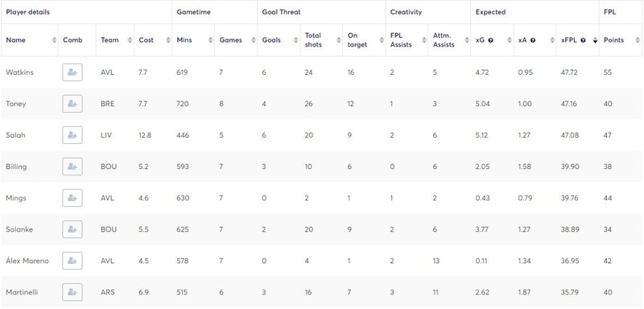644x309 pixels.
Task: Add Solanke via the Comb icon
Action: point(72,229)
